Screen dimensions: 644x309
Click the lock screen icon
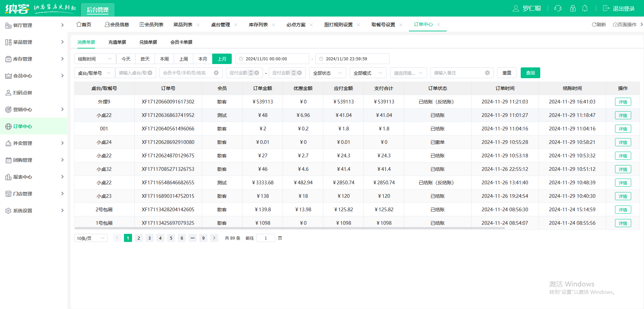pos(573,8)
